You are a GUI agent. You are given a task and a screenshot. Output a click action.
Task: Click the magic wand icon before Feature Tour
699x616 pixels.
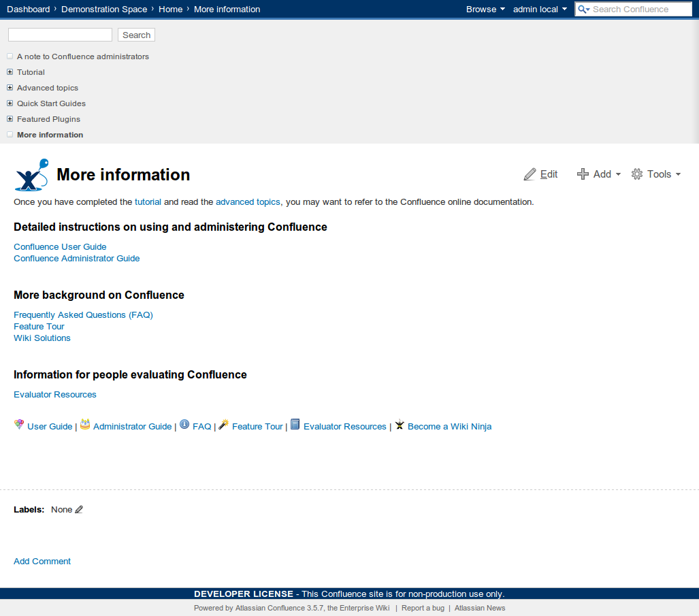click(224, 424)
